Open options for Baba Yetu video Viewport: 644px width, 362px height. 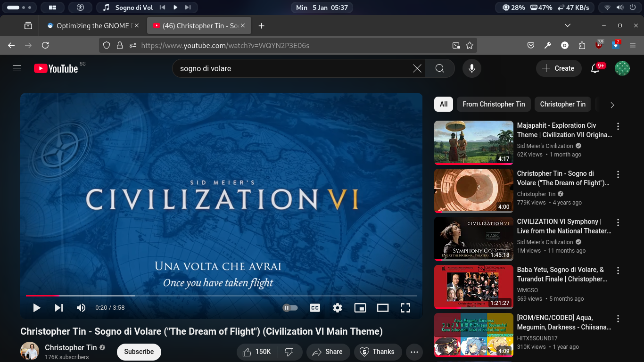tap(618, 271)
